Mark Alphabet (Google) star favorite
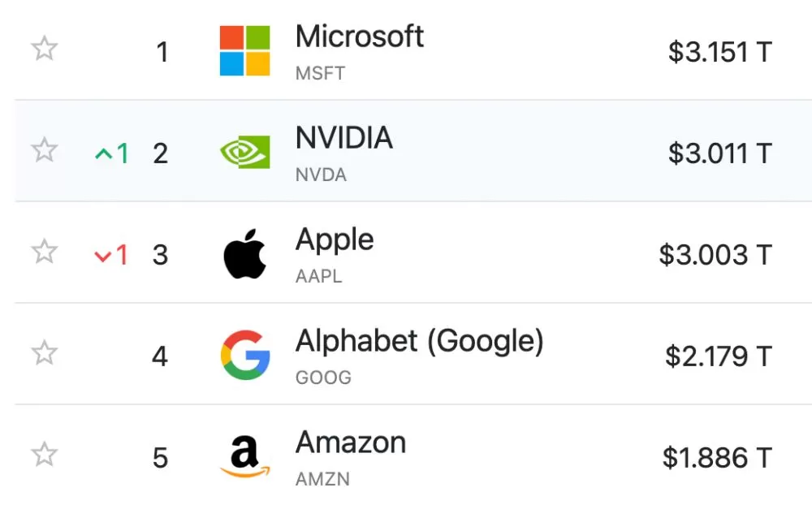 coord(45,352)
